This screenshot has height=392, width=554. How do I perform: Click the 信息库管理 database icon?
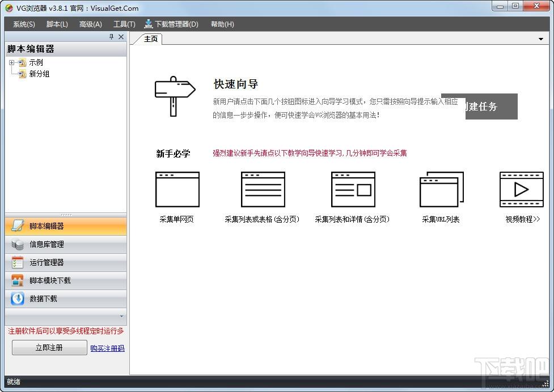(x=18, y=244)
